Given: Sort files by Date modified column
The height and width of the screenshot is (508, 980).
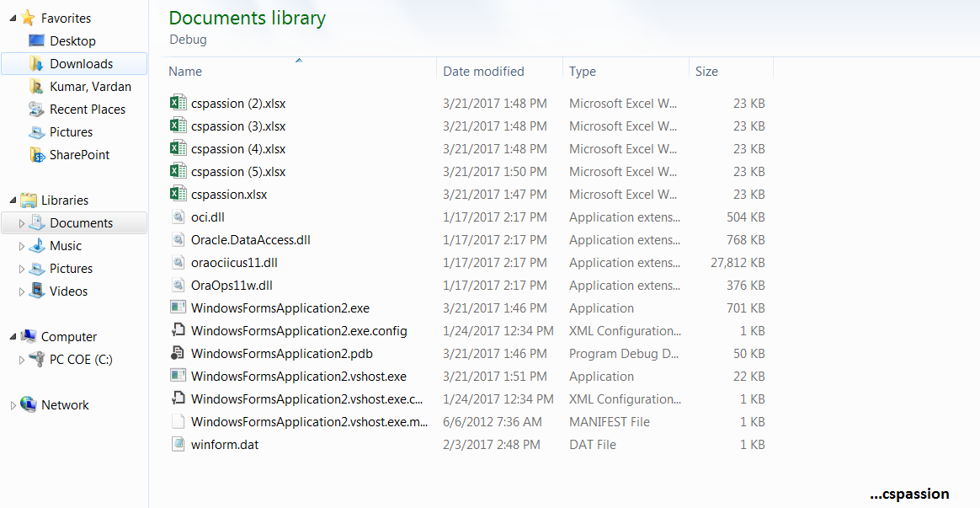Looking at the screenshot, I should 483,71.
